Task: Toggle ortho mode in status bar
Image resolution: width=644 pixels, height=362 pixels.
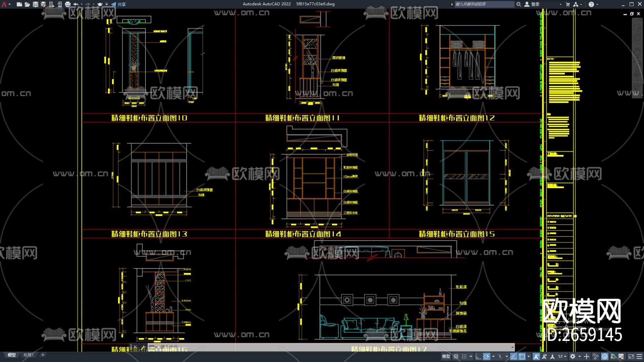Action: 478,356
